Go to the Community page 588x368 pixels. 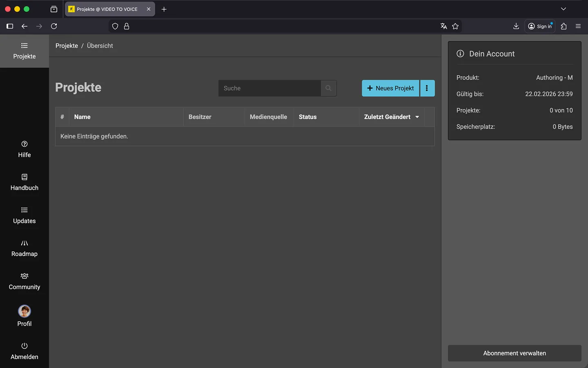coord(24,281)
